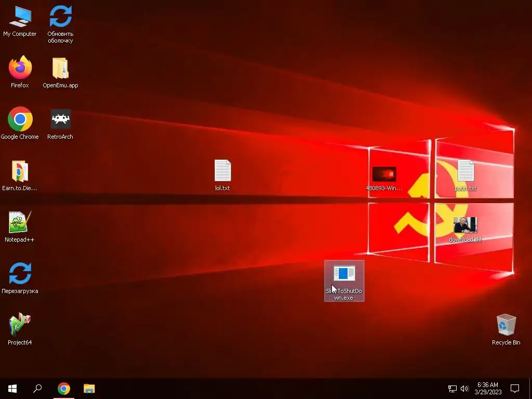Open Chrome from the taskbar
532x399 pixels.
tap(64, 389)
